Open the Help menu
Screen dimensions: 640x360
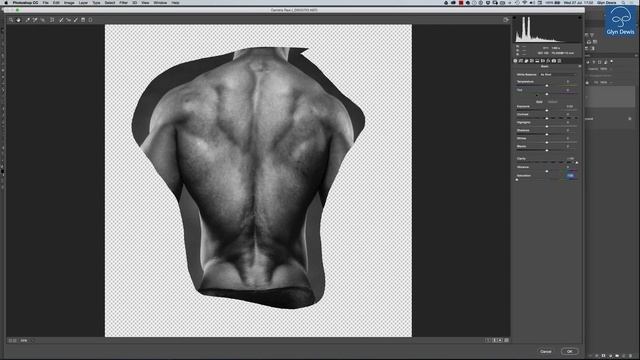(176, 2)
